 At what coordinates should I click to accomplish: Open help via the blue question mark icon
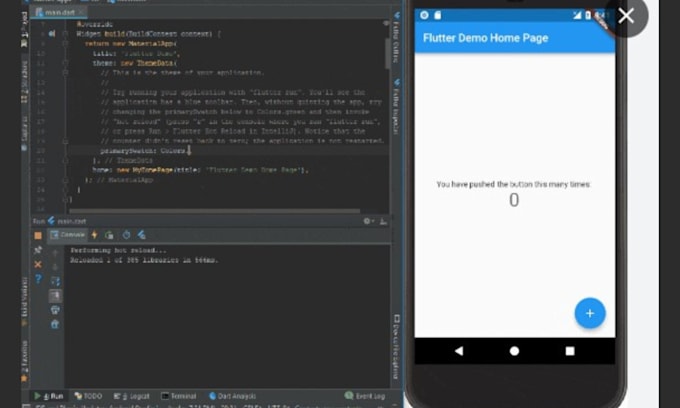pos(38,279)
